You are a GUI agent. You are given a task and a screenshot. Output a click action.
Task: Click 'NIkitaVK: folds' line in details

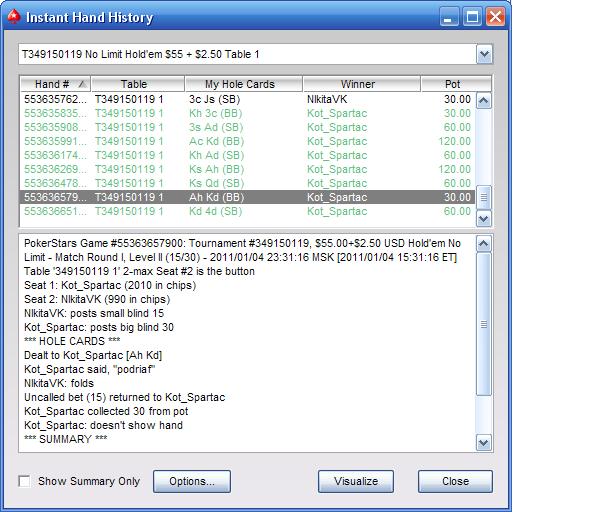pos(59,383)
